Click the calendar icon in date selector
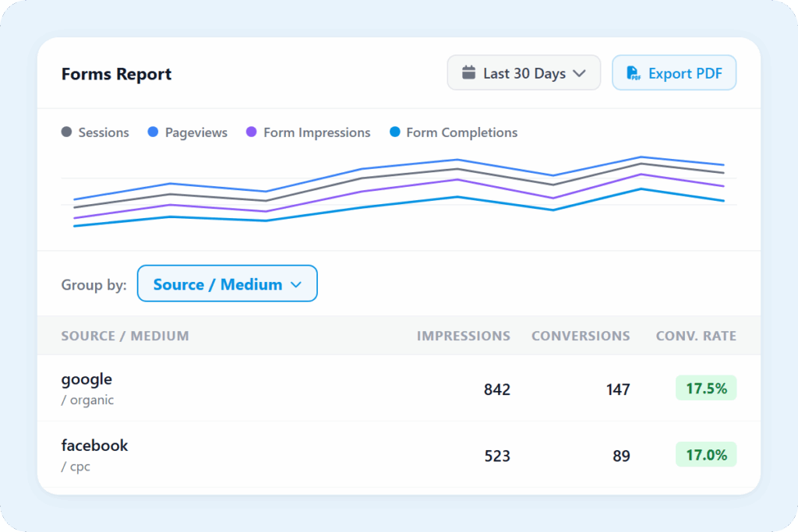This screenshot has height=532, width=798. coord(468,73)
